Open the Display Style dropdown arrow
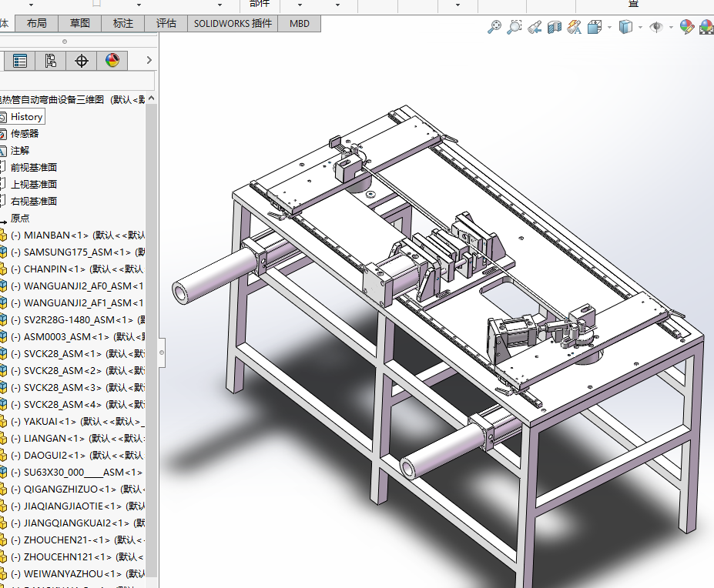The width and height of the screenshot is (714, 588). [641, 27]
